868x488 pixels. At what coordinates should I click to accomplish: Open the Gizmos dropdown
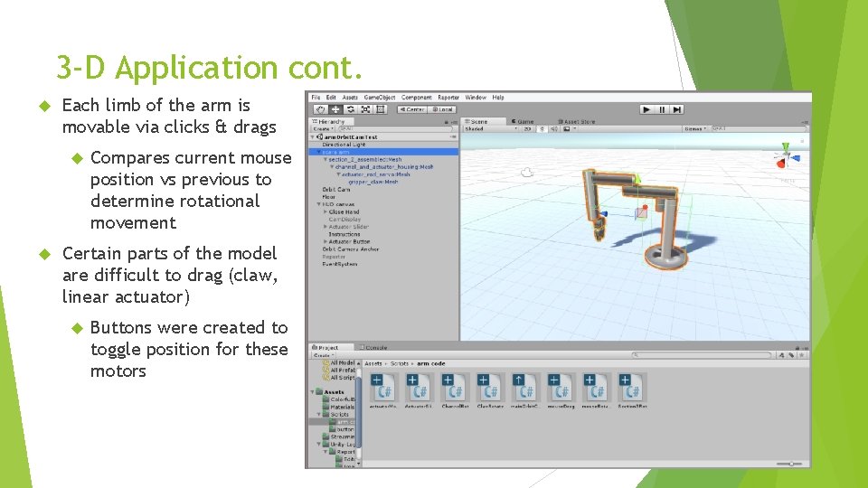pos(695,129)
